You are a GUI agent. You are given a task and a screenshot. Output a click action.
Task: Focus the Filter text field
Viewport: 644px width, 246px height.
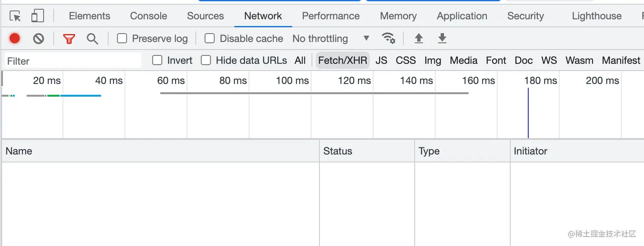click(73, 61)
